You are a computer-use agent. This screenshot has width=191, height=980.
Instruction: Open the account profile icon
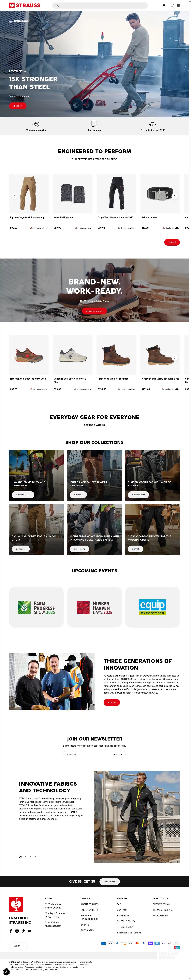[x=164, y=5]
